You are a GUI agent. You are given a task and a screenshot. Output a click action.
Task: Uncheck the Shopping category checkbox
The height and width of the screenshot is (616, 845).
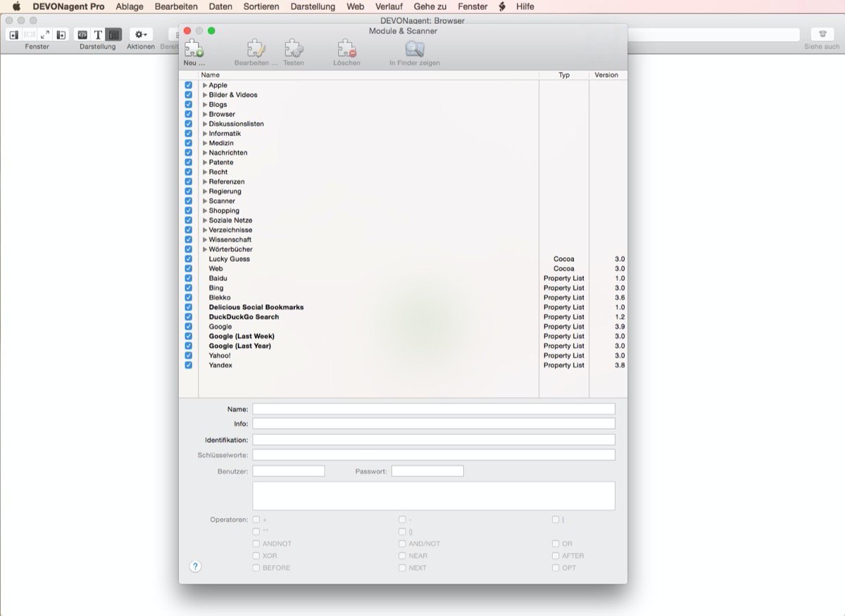(188, 210)
